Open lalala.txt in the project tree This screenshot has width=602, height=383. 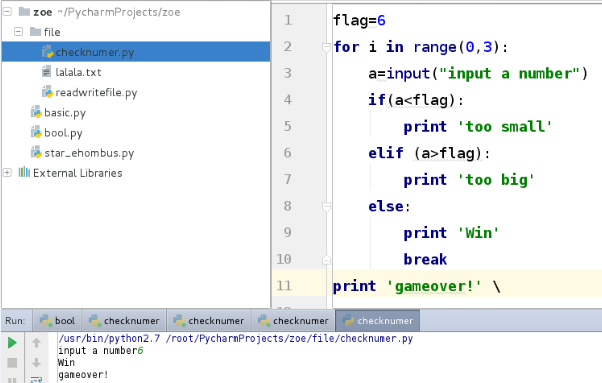click(x=78, y=72)
